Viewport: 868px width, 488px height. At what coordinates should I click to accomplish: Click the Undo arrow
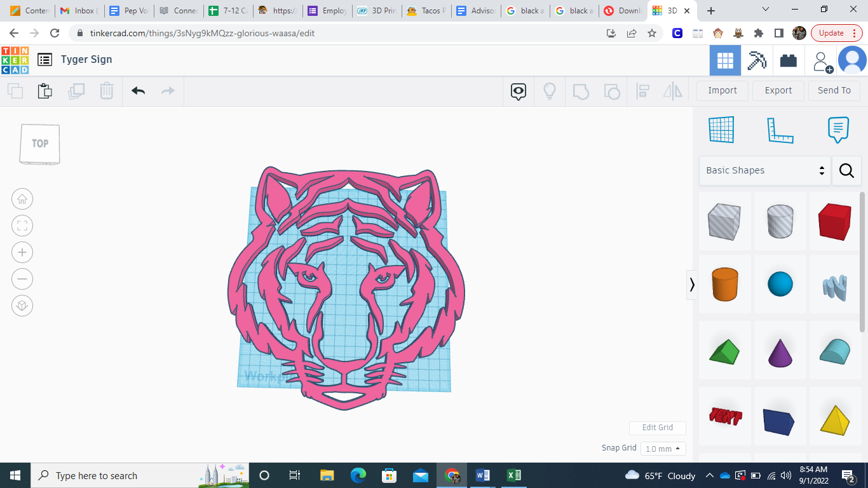[137, 91]
